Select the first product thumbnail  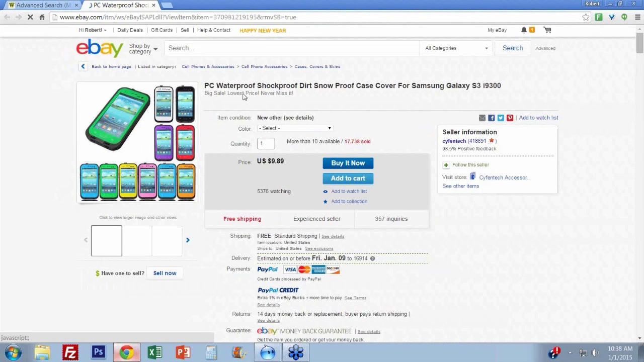point(107,241)
